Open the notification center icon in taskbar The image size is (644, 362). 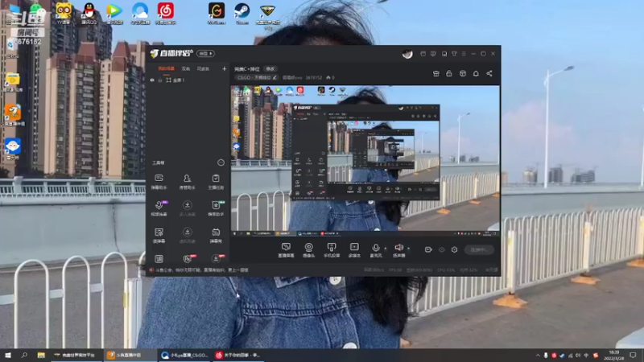coord(633,355)
